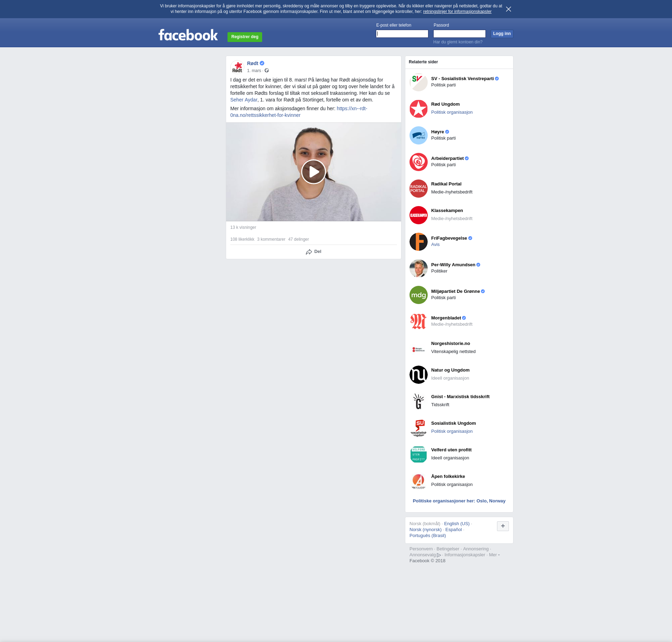Click SV Sosialistisk Venstreparti logo
This screenshot has height=642, width=672.
click(x=419, y=82)
